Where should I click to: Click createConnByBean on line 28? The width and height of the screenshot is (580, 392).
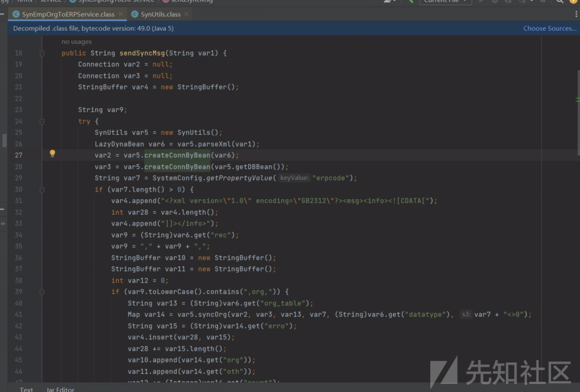pyautogui.click(x=177, y=167)
